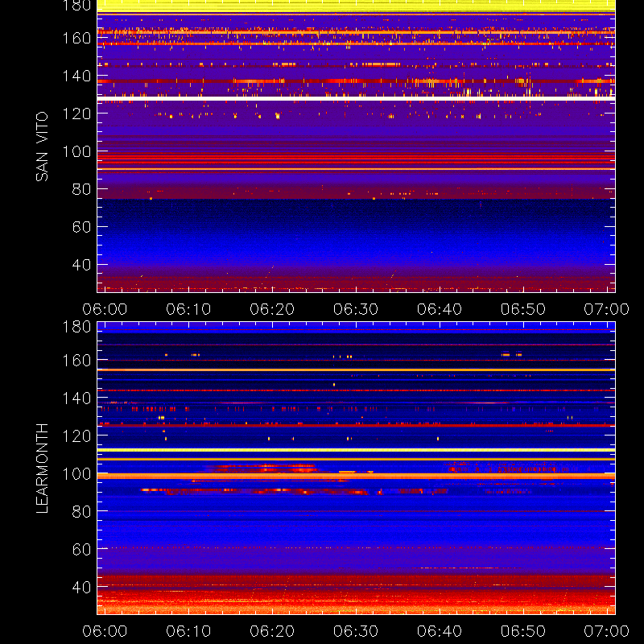Choose the Learmonth plot's 06:00 time label
The image size is (644, 644).
point(105,631)
